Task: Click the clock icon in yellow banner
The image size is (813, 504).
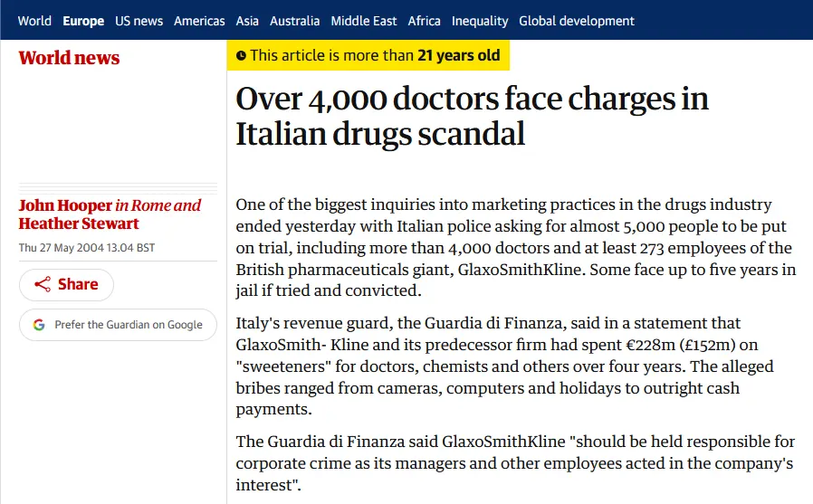Action: pos(241,56)
